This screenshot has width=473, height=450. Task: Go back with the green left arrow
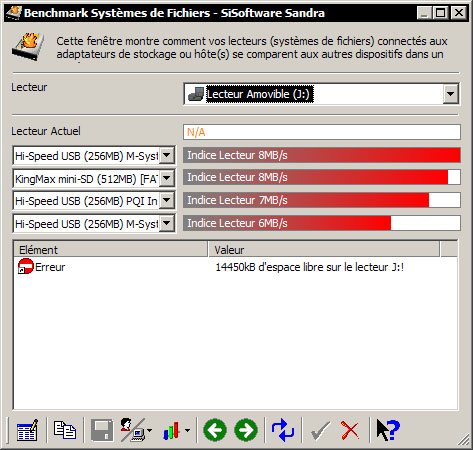coord(215,430)
